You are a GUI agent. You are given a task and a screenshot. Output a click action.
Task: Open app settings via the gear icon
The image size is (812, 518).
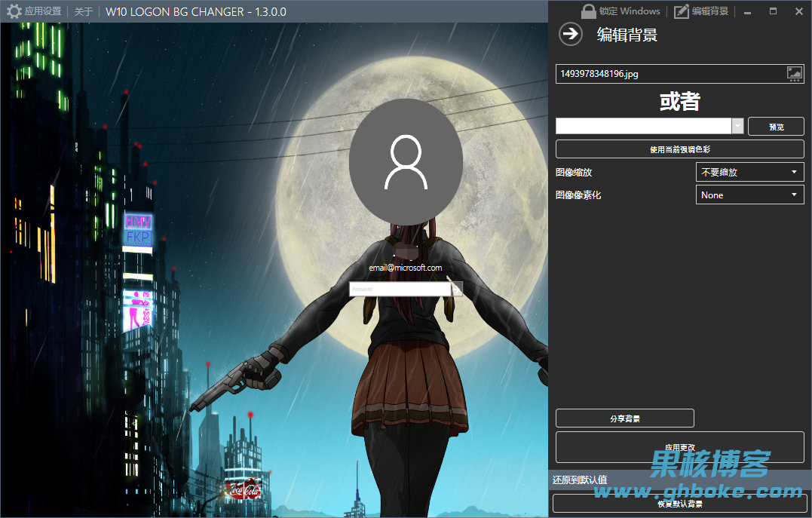pyautogui.click(x=14, y=11)
